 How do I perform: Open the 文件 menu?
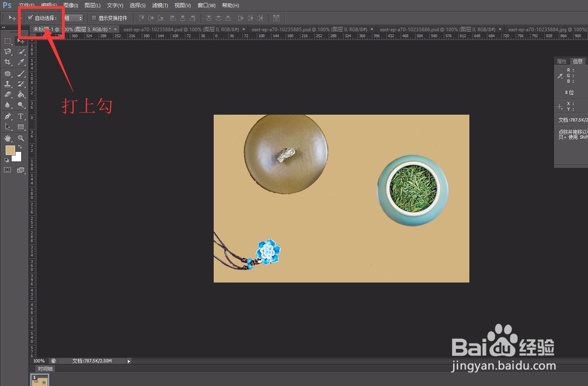click(x=26, y=5)
